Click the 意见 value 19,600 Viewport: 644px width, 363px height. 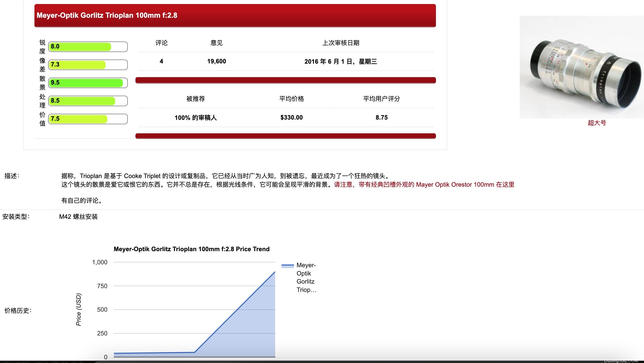217,61
